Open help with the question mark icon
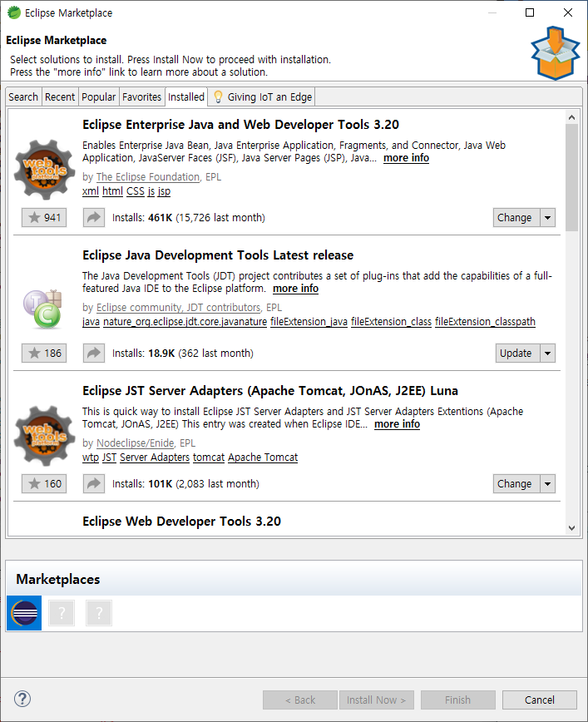Image resolution: width=588 pixels, height=722 pixels. tap(22, 699)
